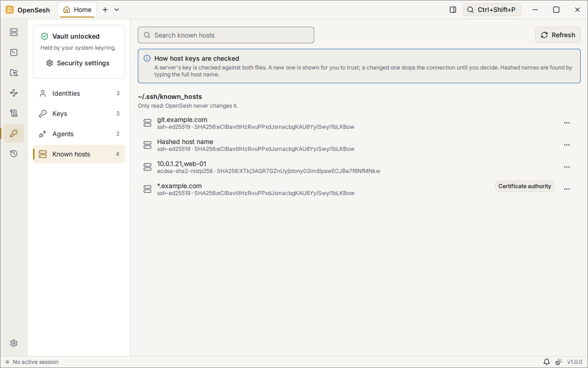Open the tunnels branching-nodes view
588x368 pixels.
point(14,93)
